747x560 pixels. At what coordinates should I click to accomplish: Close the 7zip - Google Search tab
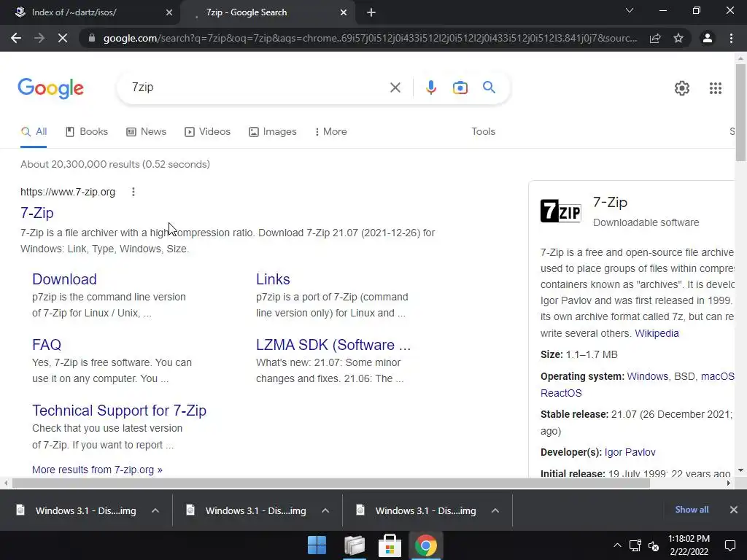(344, 12)
